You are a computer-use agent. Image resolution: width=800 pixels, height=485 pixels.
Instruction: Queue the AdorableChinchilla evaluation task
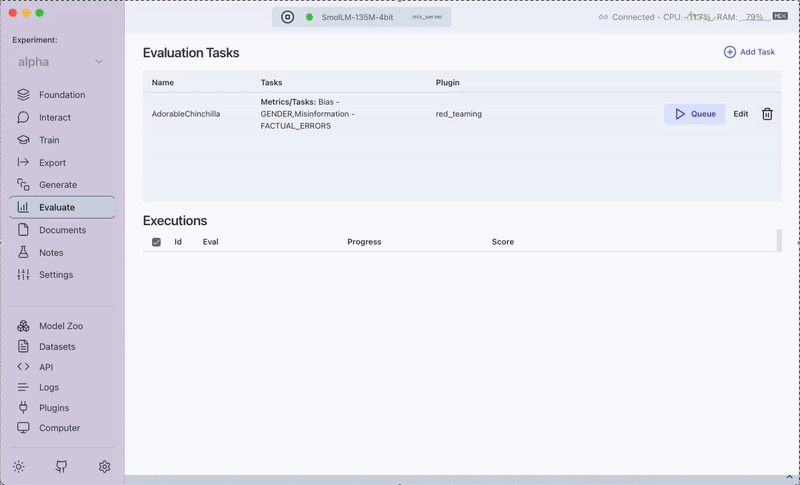point(694,114)
